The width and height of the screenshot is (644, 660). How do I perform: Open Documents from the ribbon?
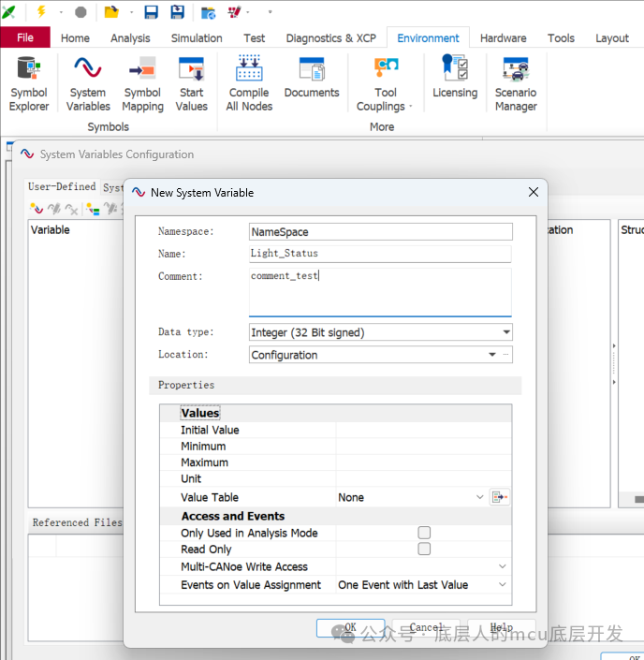click(312, 77)
